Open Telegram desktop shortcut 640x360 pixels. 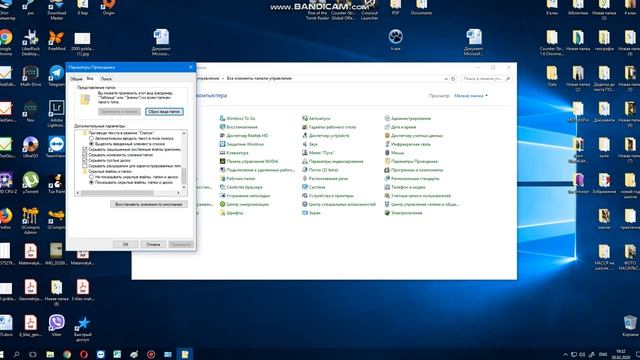(56, 76)
